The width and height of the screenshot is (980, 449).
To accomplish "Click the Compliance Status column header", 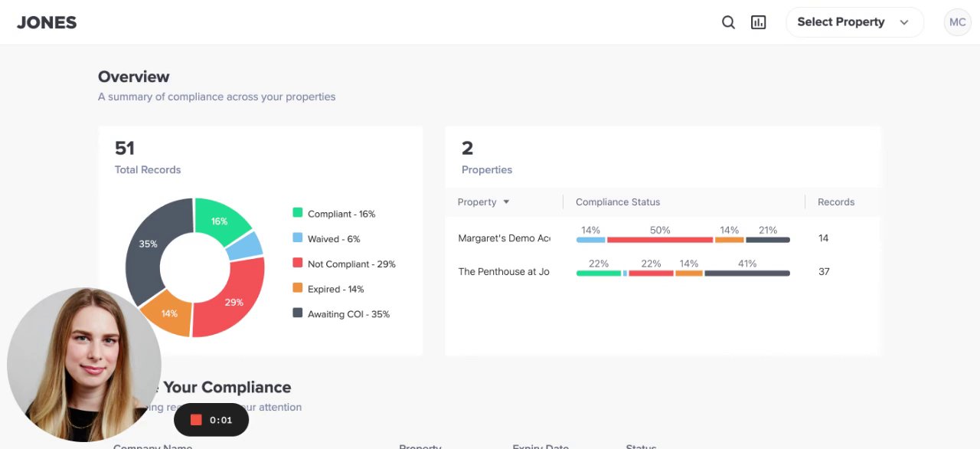I will 618,202.
